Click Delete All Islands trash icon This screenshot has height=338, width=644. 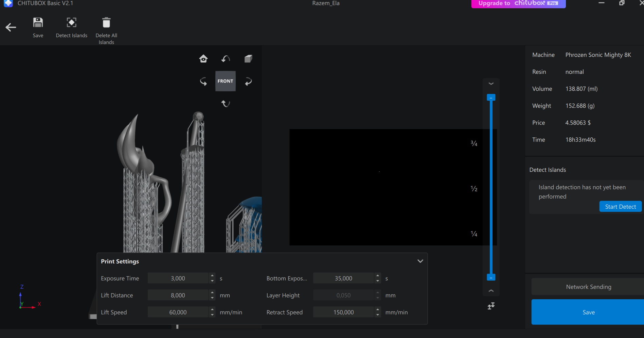pos(106,23)
